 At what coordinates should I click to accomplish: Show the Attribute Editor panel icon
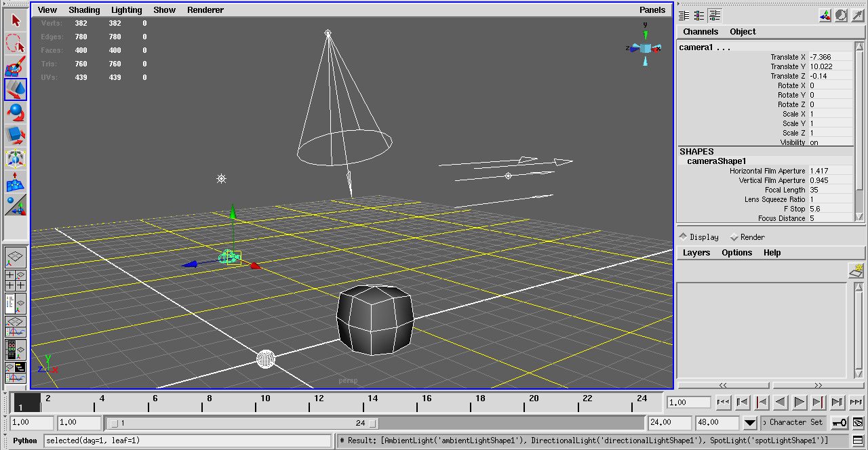[684, 16]
